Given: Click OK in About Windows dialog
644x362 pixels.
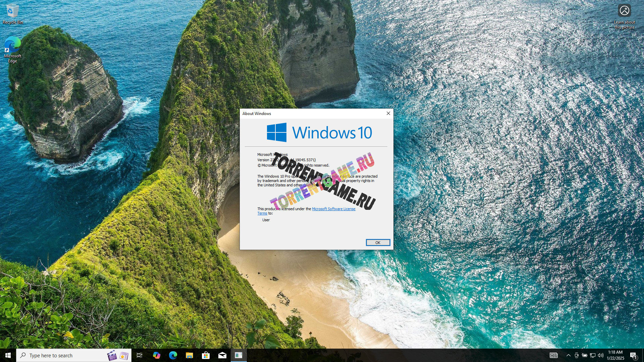Looking at the screenshot, I should tap(378, 243).
